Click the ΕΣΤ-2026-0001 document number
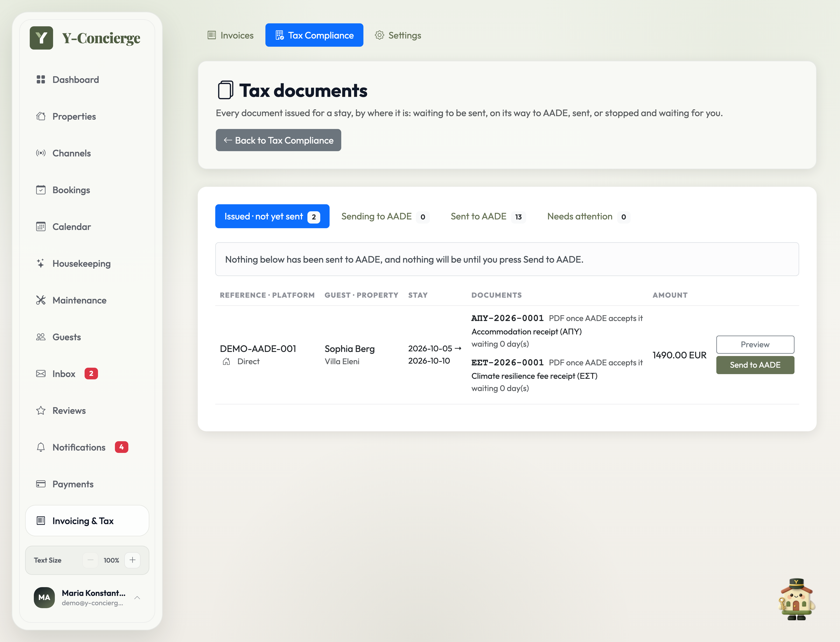This screenshot has height=642, width=840. click(507, 362)
